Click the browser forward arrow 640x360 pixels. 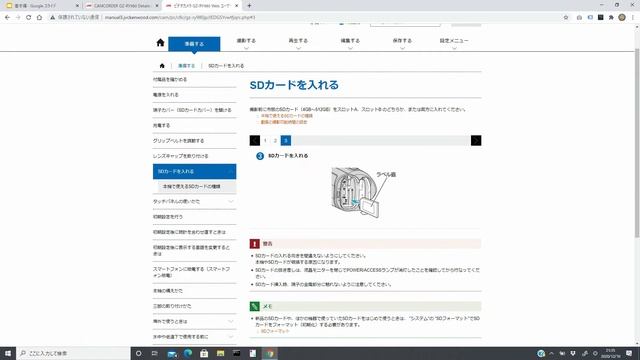pyautogui.click(x=18, y=18)
